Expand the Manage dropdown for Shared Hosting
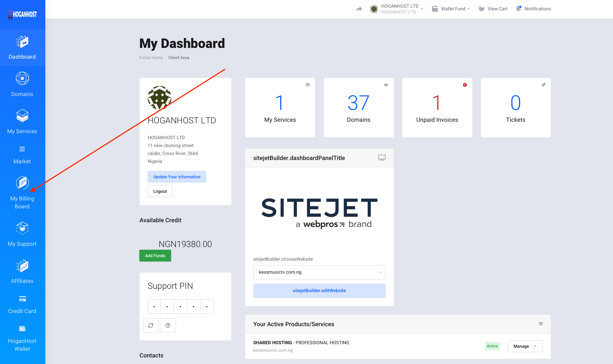Viewport: 613px width, 364px height. point(525,346)
